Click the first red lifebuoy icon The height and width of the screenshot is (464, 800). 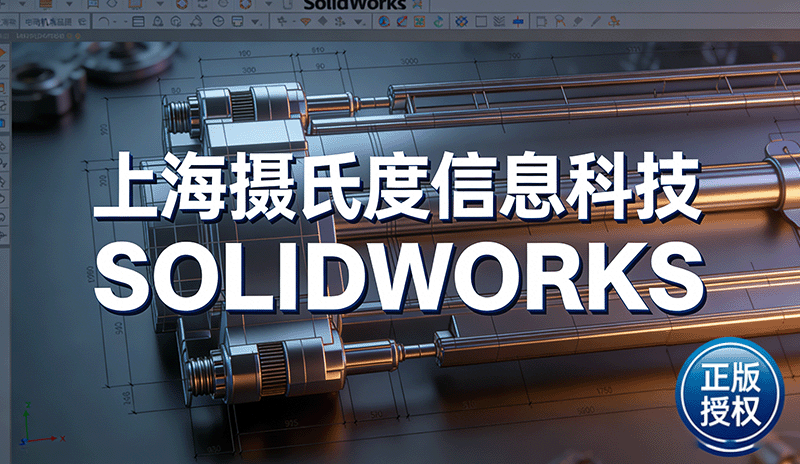coord(183,4)
